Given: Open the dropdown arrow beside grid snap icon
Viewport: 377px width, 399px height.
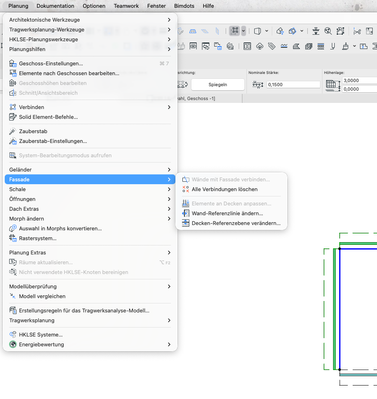Looking at the screenshot, I should (243, 31).
